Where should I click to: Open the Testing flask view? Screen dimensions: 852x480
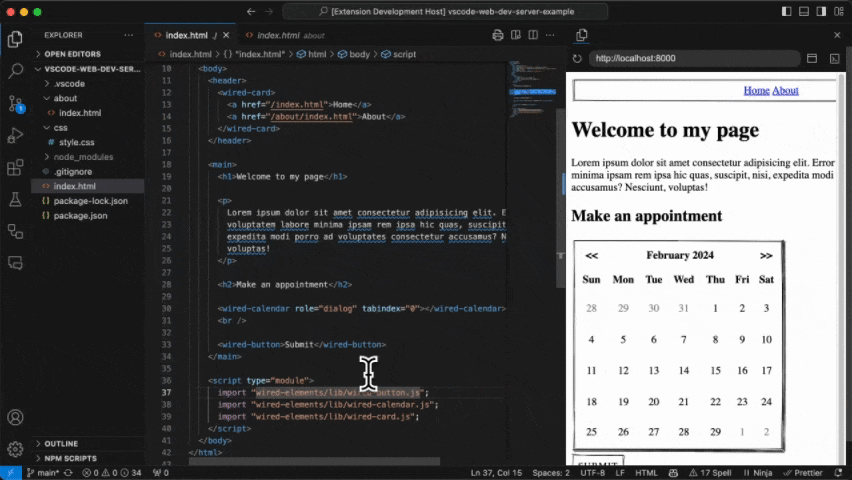[x=15, y=200]
